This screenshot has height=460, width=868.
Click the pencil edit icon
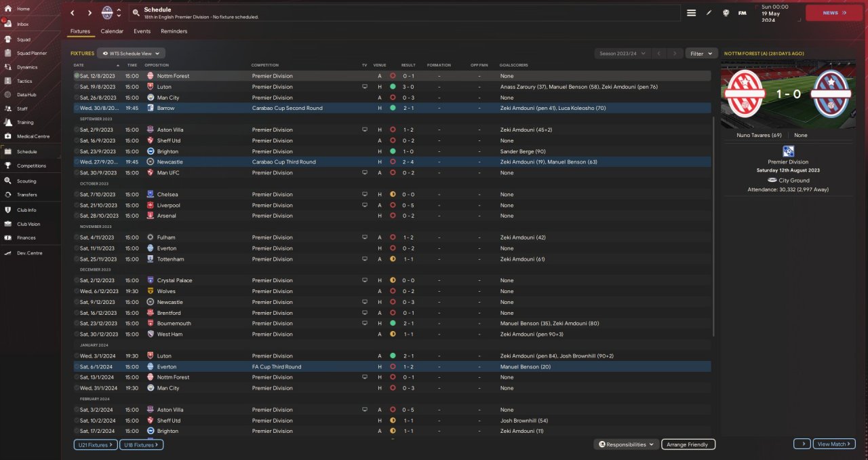(709, 13)
